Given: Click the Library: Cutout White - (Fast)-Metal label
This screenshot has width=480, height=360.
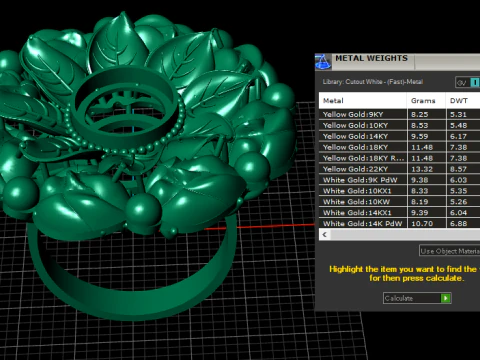Looking at the screenshot, I should 373,82.
